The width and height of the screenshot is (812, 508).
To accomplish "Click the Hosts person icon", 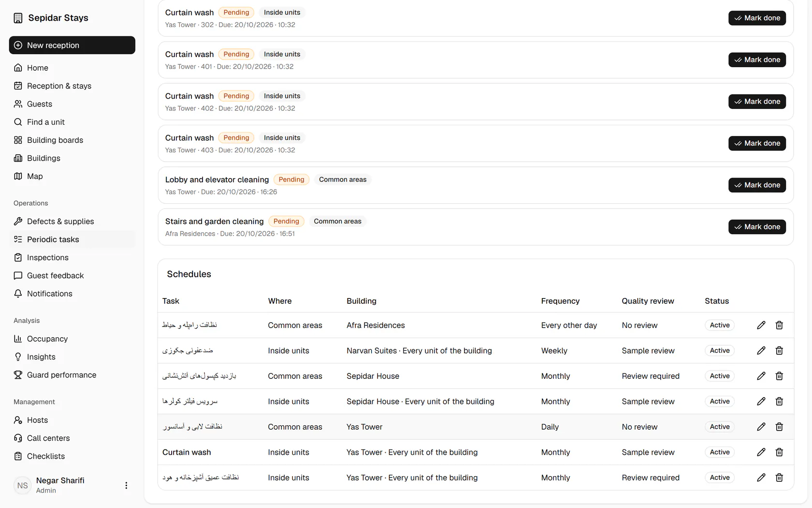I will (x=18, y=420).
